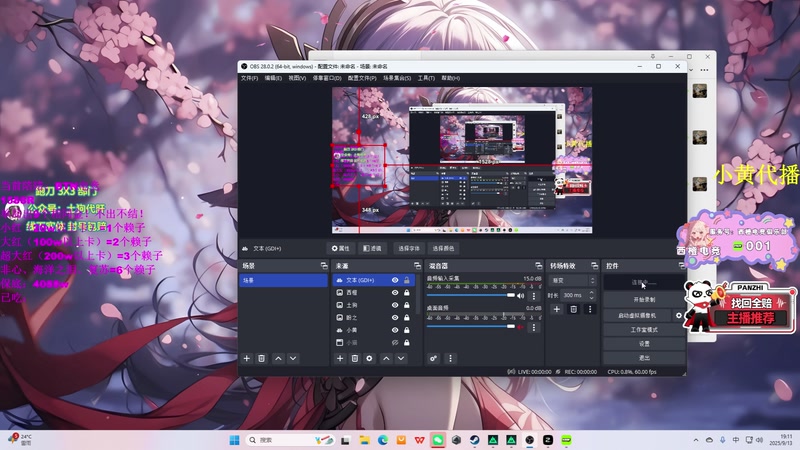Open the 帮助(H) menu
800x450 pixels.
click(x=451, y=78)
